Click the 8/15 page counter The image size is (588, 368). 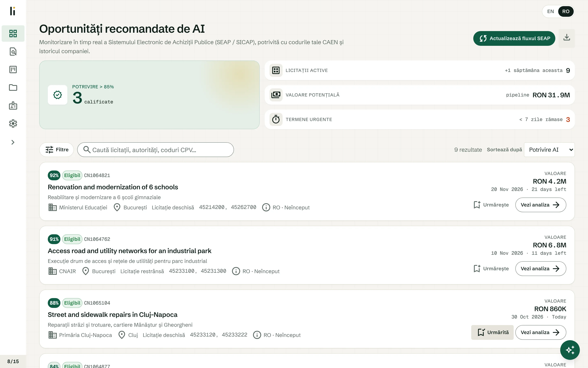[13, 361]
